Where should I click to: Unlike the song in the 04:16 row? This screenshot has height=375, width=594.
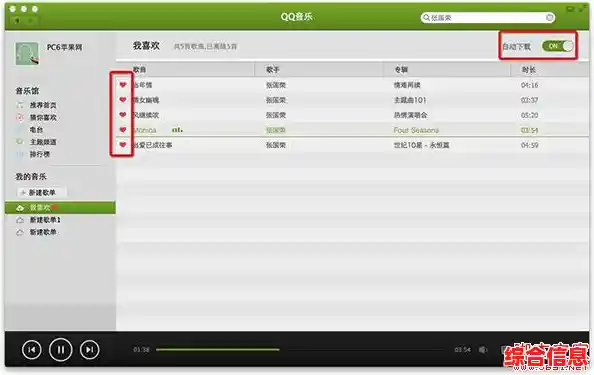coord(123,85)
